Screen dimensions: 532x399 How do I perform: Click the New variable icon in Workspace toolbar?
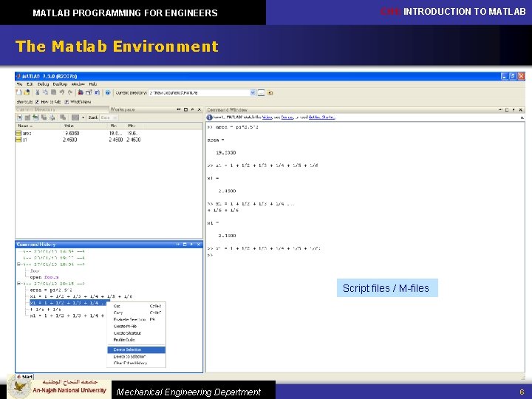tap(19, 117)
